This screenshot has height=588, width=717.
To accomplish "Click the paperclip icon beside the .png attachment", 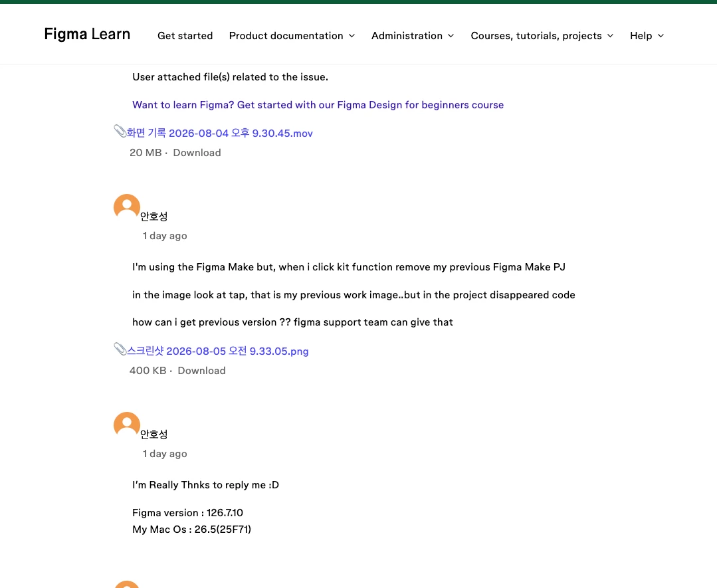I will pyautogui.click(x=120, y=349).
